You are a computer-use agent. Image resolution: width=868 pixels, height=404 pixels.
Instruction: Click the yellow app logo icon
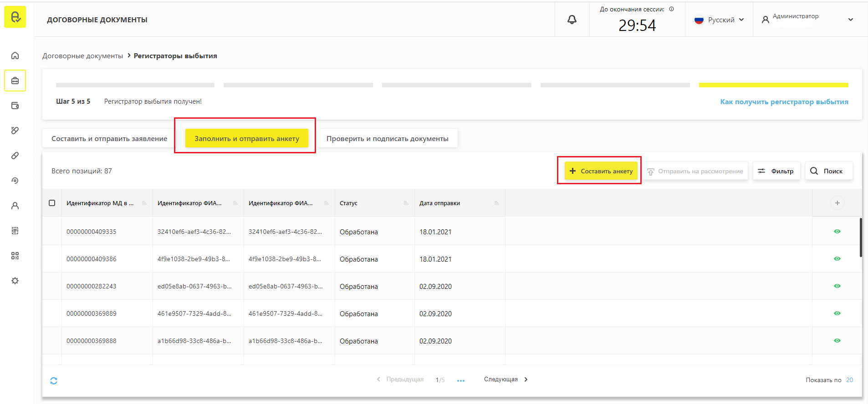tap(15, 17)
